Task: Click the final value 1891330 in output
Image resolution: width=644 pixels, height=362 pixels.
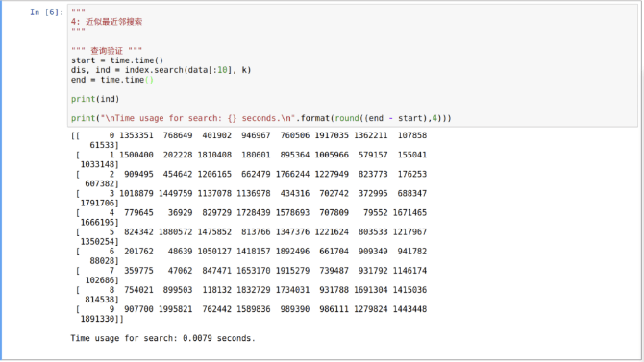Action: 97,319
